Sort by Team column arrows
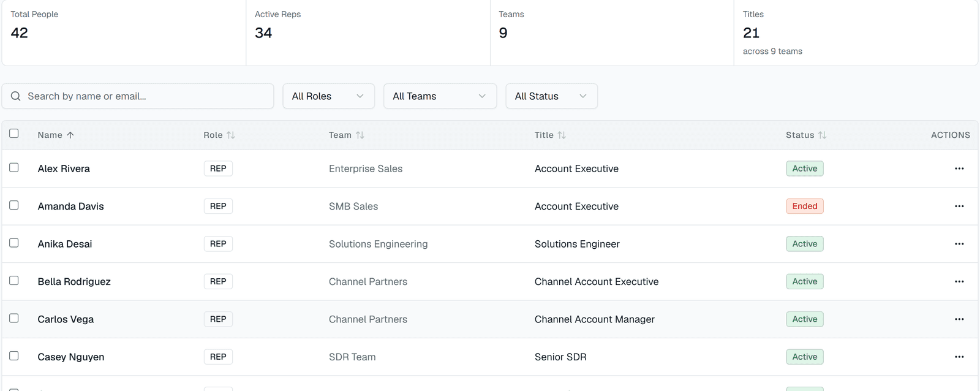This screenshot has height=391, width=980. (360, 135)
